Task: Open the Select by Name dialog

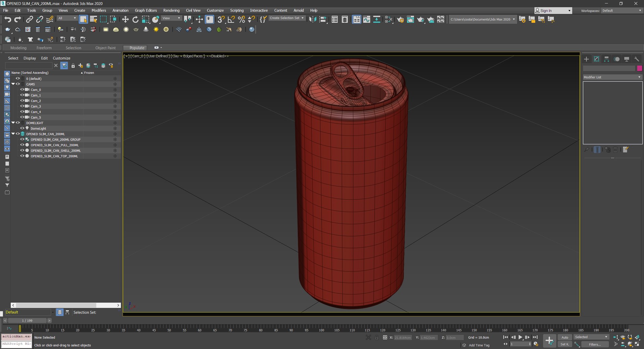Action: [94, 19]
